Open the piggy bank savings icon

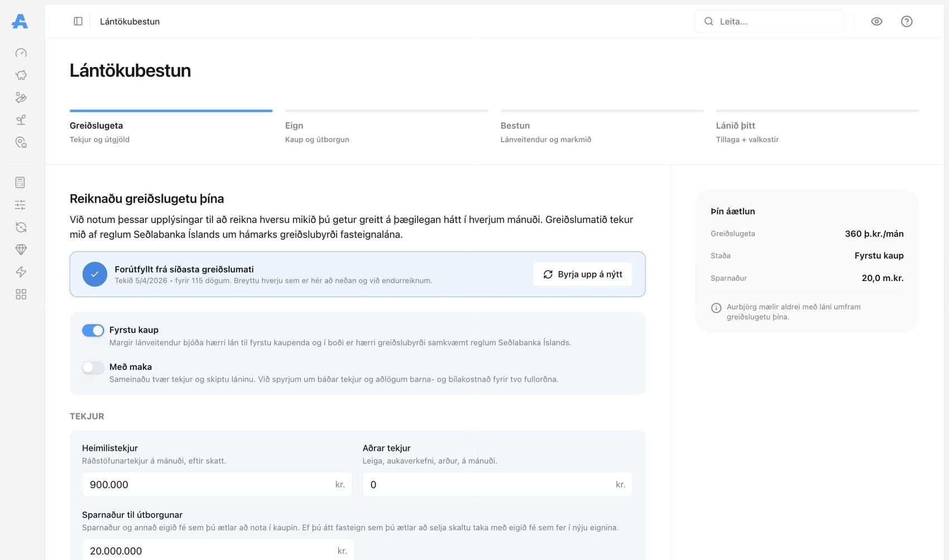[x=21, y=75]
